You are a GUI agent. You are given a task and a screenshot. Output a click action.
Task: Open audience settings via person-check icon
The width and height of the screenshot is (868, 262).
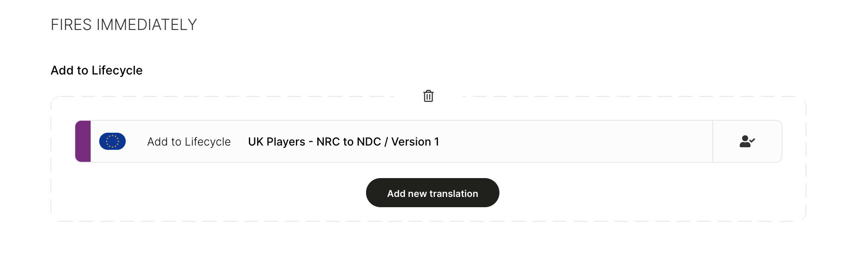[747, 141]
